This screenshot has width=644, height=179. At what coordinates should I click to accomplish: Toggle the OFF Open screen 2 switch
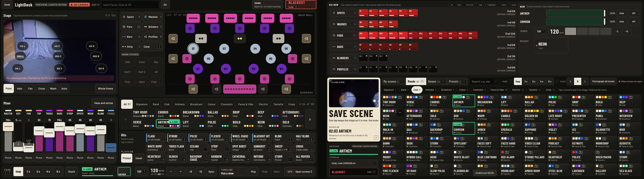coord(299,172)
